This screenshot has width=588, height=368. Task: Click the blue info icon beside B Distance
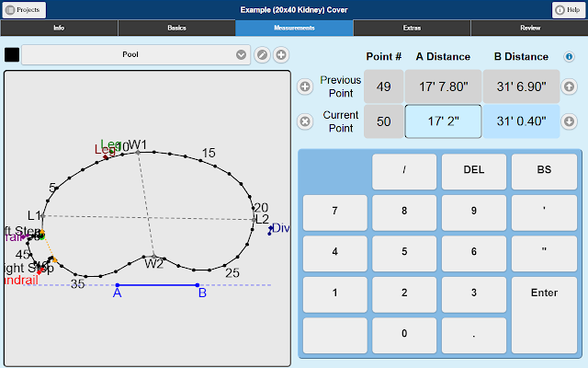tap(569, 57)
